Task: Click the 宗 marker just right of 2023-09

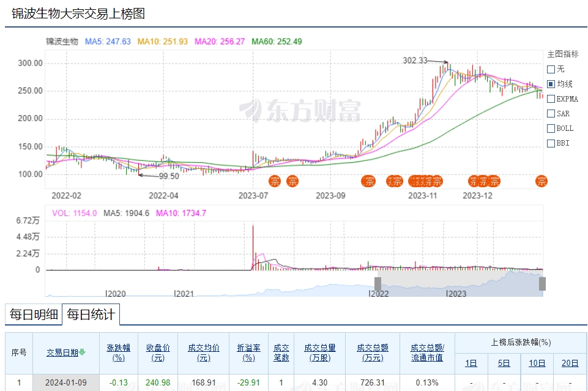Action: click(x=369, y=181)
